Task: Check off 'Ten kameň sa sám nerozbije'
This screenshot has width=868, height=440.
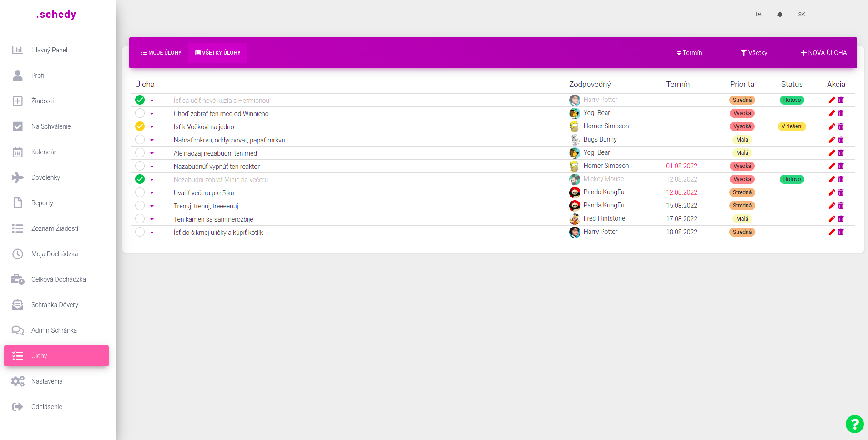Action: (140, 219)
